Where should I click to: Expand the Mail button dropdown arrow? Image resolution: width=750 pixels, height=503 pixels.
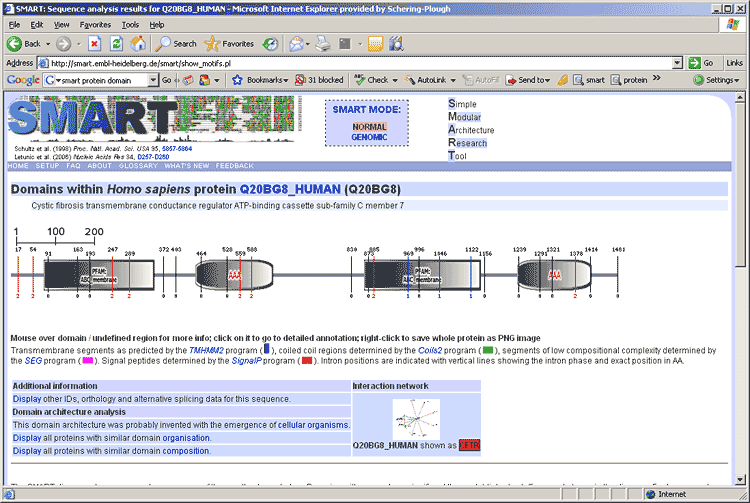pos(308,44)
